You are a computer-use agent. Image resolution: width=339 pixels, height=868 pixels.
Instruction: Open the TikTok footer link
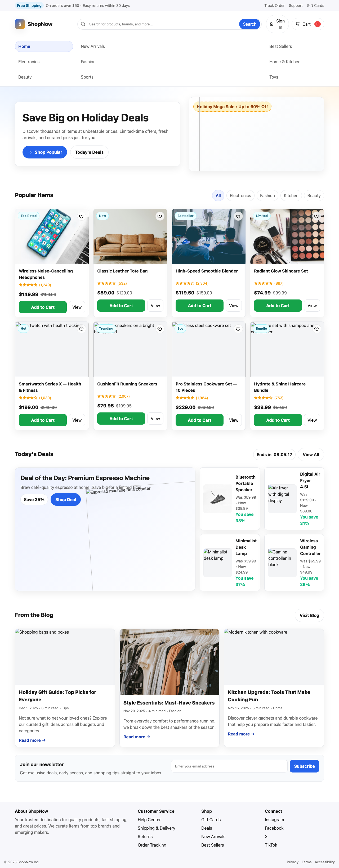[x=271, y=845]
